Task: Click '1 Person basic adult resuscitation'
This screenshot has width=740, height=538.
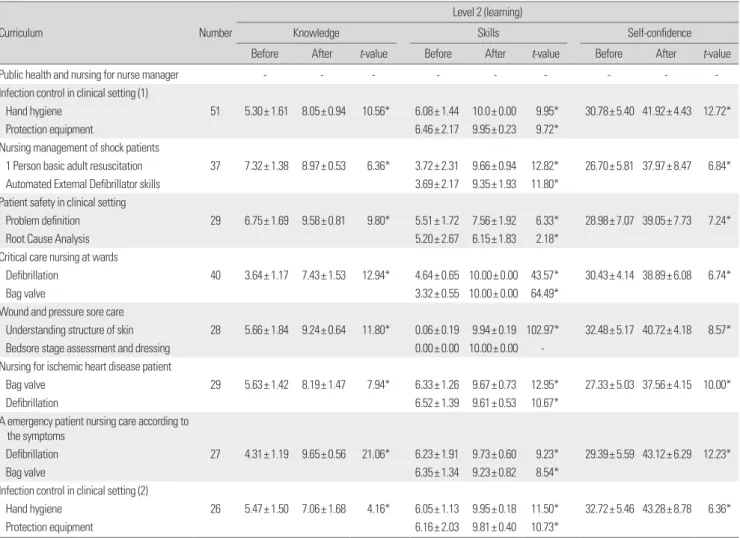Action: (x=74, y=166)
